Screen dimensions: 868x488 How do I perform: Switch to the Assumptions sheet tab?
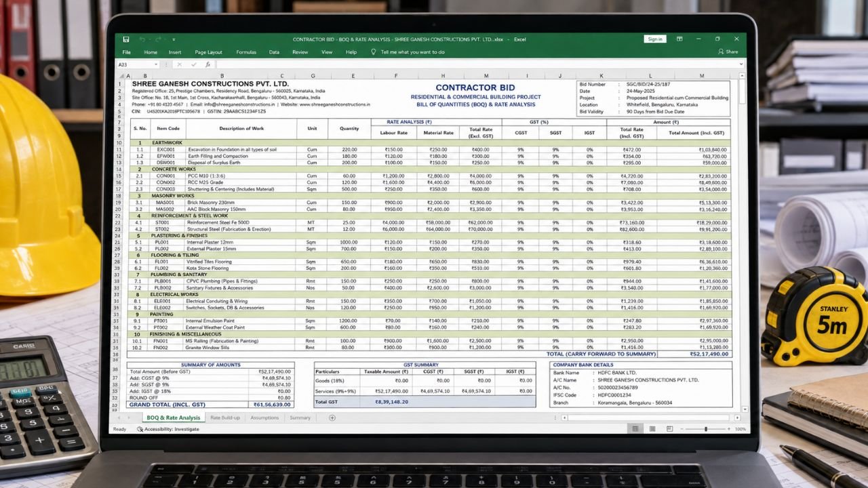pyautogui.click(x=264, y=418)
